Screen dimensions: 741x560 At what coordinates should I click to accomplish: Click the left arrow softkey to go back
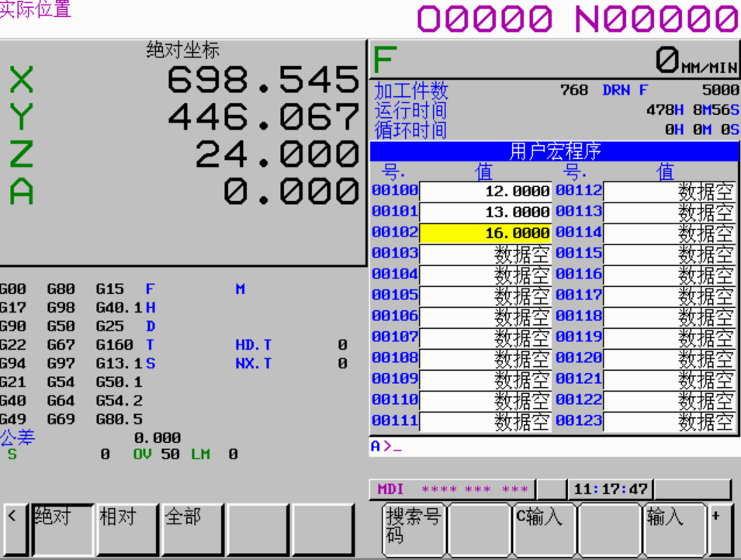coord(13,528)
